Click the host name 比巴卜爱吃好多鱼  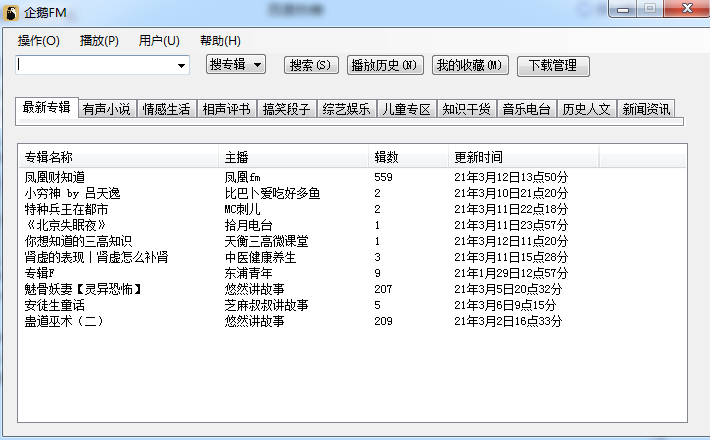(273, 193)
